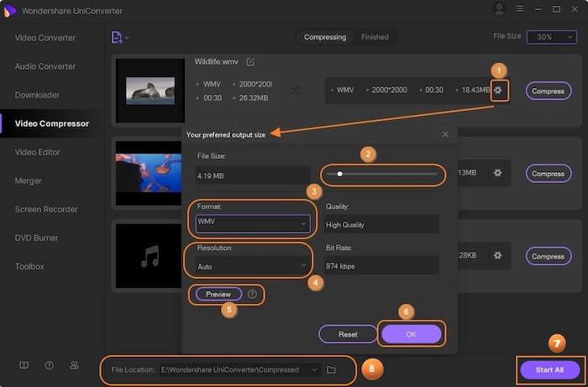The height and width of the screenshot is (387, 588).
Task: Open settings gear beside 13MB output
Action: coord(497,173)
